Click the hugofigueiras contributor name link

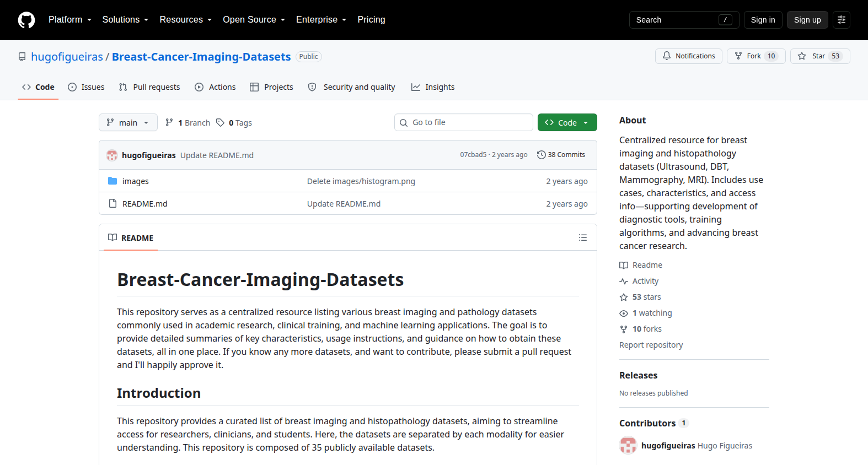pos(668,446)
